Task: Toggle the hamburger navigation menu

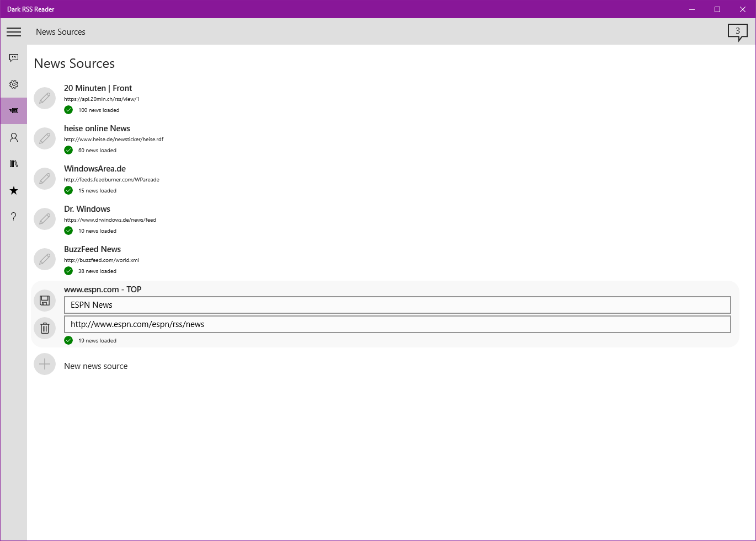Action: (14, 31)
